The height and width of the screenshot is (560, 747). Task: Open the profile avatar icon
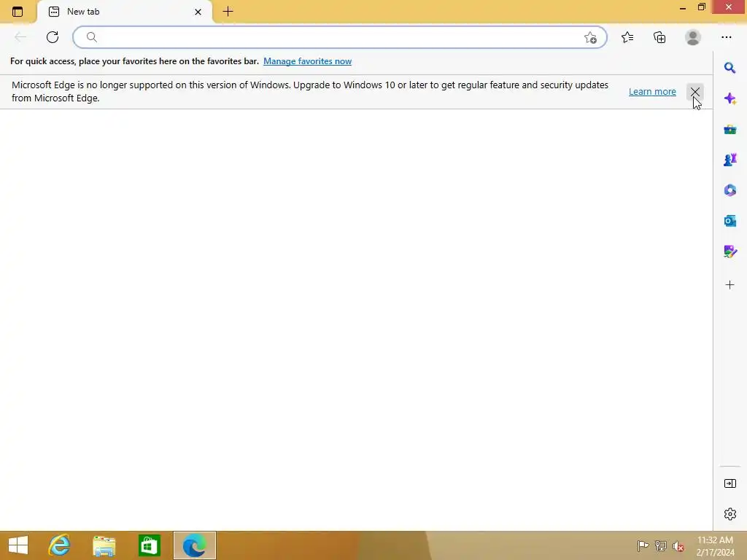click(693, 37)
